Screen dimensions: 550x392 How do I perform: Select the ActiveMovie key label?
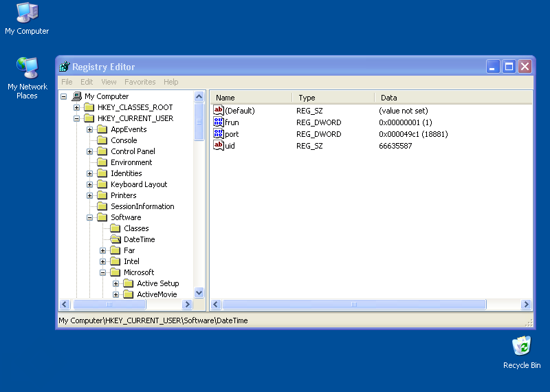pyautogui.click(x=157, y=294)
